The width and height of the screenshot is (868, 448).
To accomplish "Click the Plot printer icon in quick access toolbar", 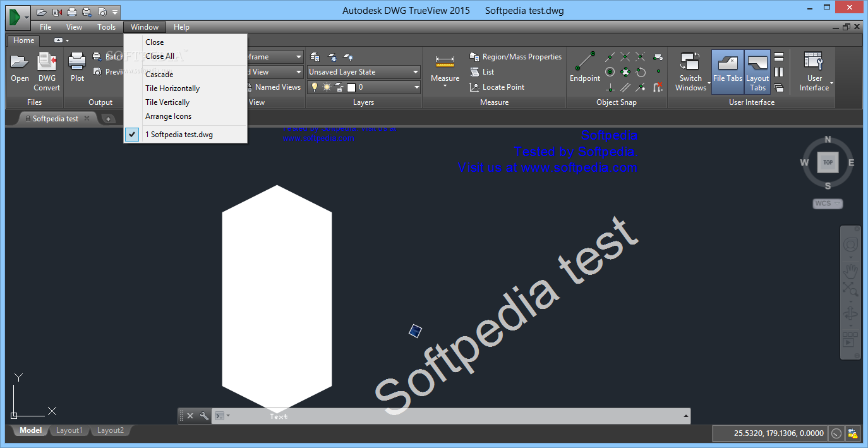I will (x=71, y=11).
